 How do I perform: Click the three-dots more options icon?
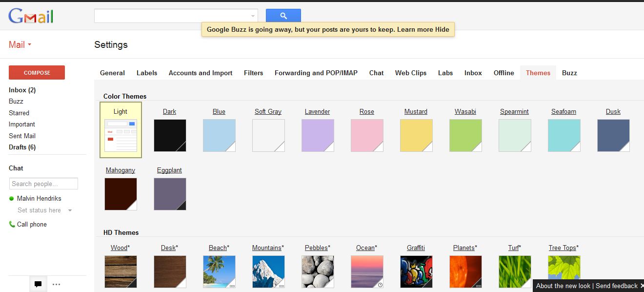click(56, 284)
